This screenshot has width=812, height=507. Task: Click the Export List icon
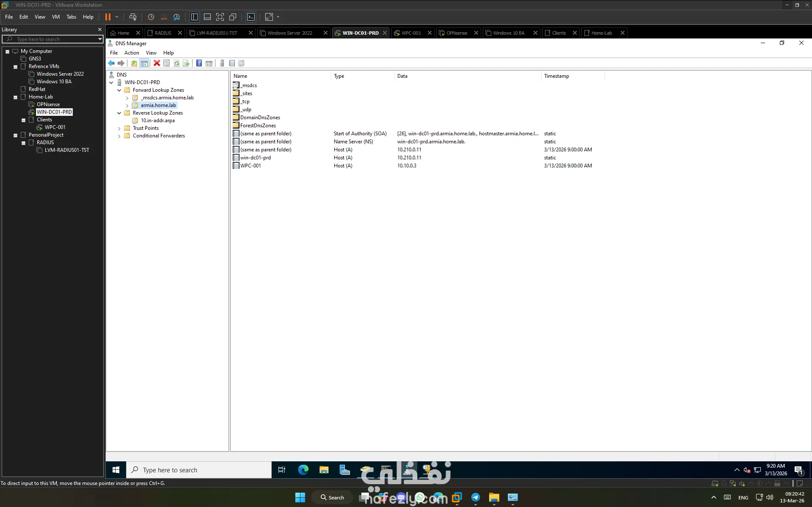(186, 63)
